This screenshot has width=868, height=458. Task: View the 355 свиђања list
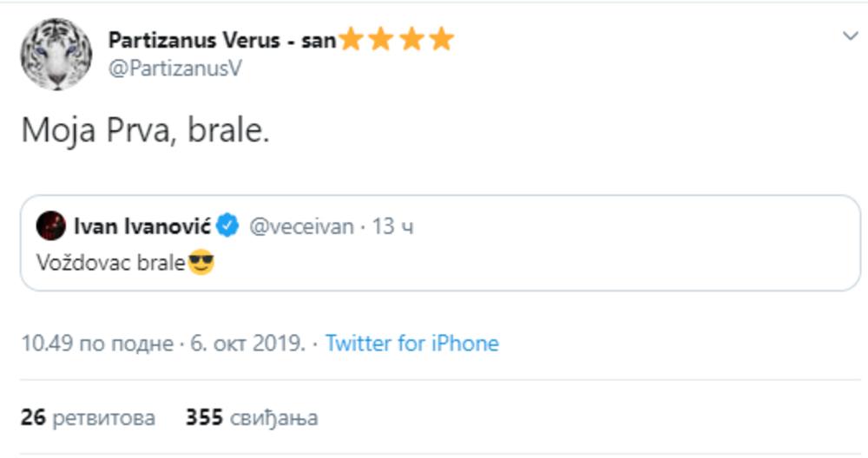click(252, 418)
